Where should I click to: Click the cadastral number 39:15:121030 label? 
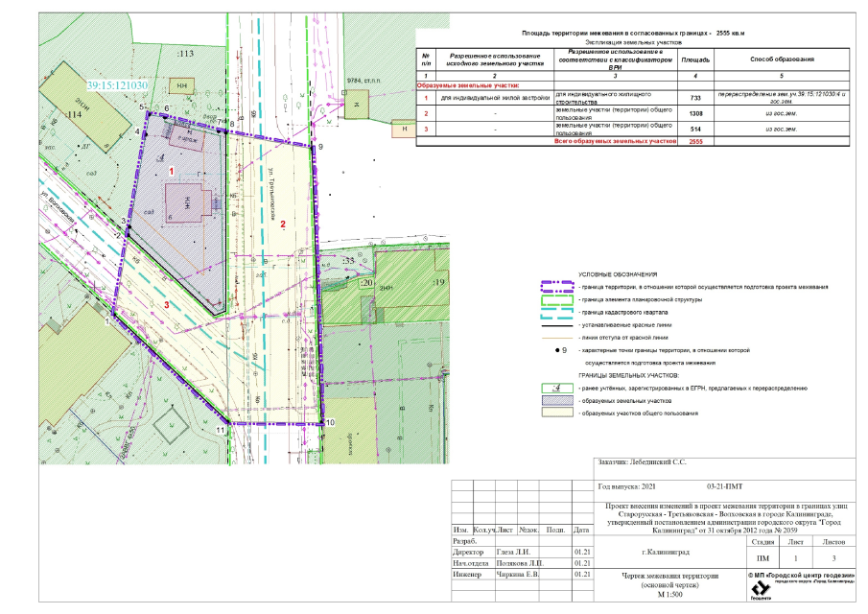click(116, 85)
